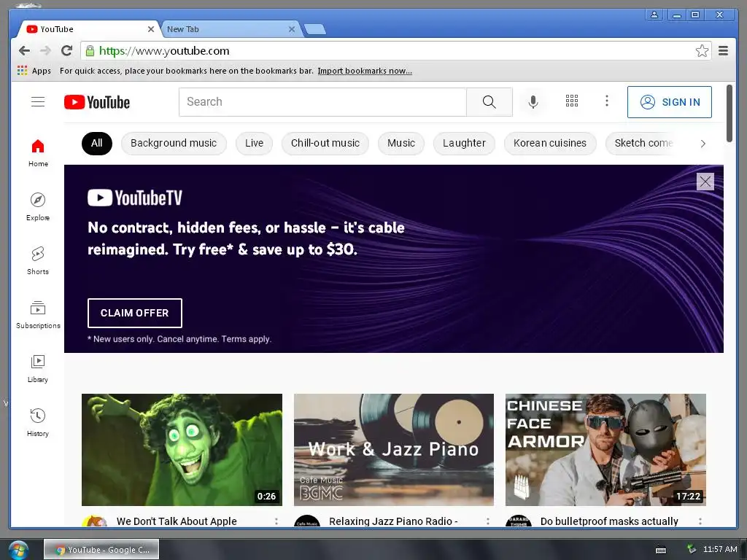Click Import bookmarks now link
This screenshot has width=747, height=560.
coord(365,71)
